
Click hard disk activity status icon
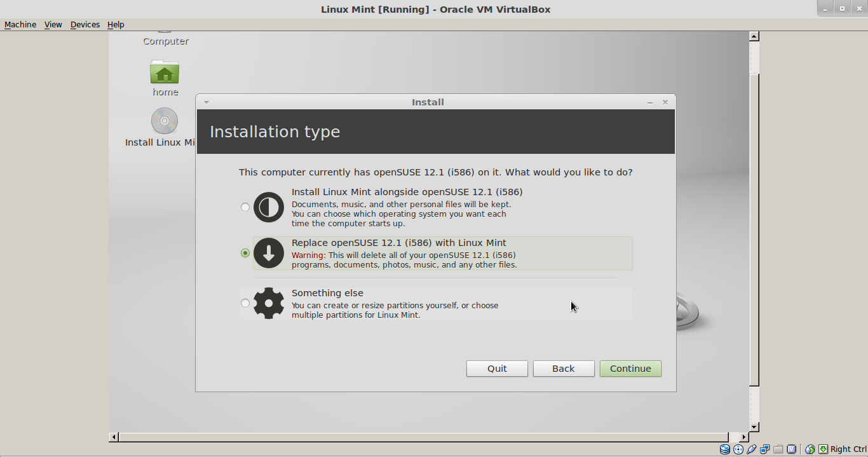[x=725, y=449]
